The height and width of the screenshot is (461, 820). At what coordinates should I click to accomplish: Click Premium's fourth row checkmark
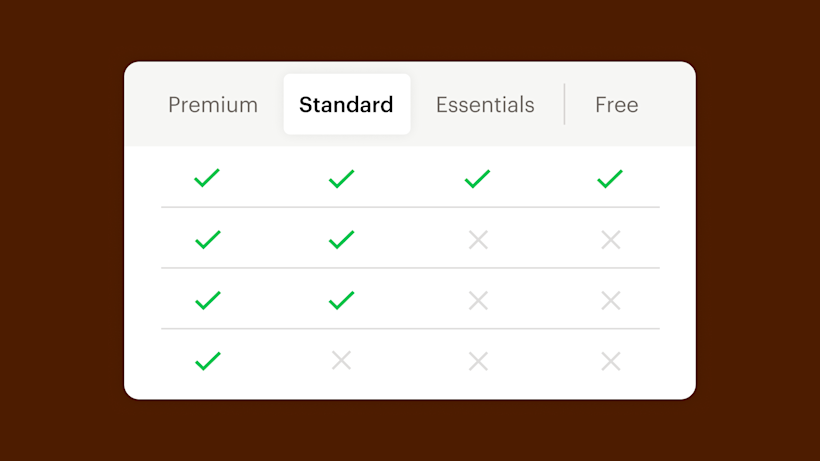pyautogui.click(x=207, y=361)
